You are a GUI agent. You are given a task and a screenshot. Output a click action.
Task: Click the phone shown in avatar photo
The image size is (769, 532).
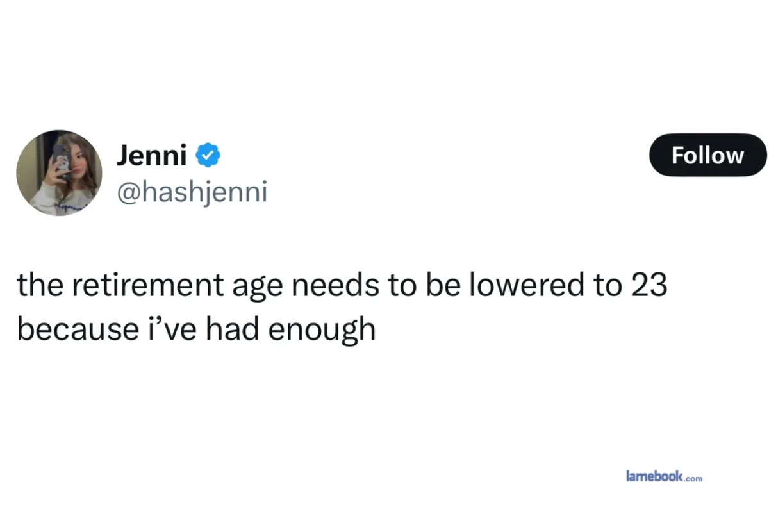[63, 162]
